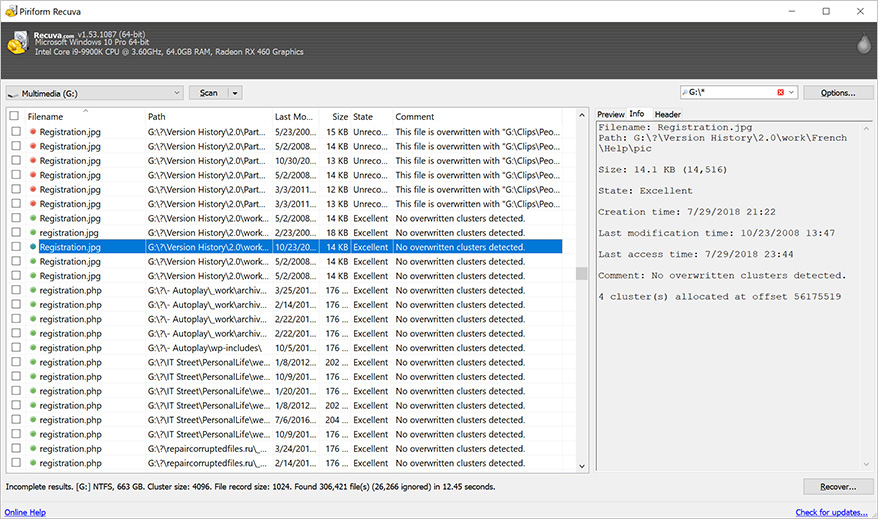Select the 12 KB Registration.jpg from 3/3/2011
The height and width of the screenshot is (519, 878).
coord(70,189)
